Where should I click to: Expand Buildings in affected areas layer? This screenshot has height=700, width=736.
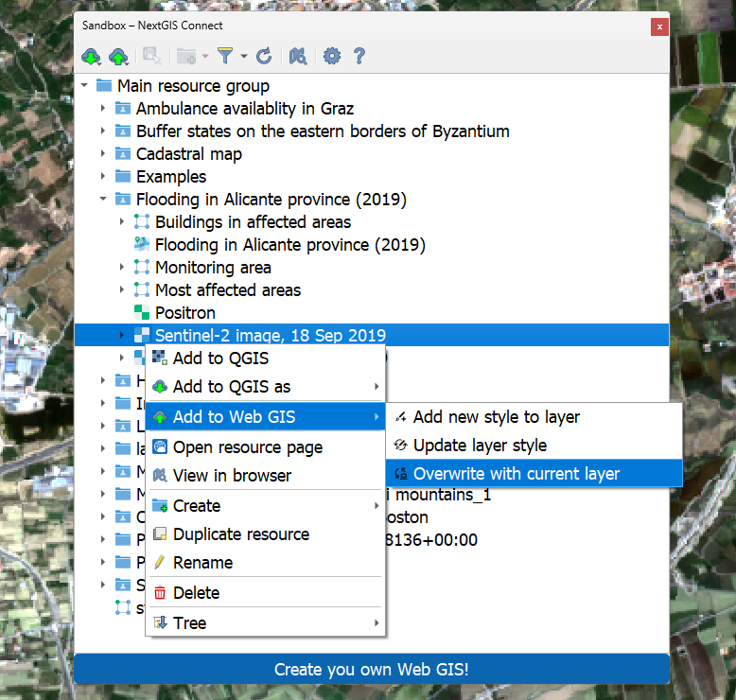pyautogui.click(x=122, y=221)
